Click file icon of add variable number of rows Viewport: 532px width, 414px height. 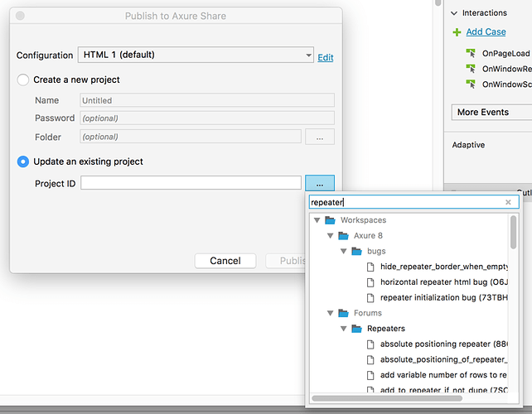pyautogui.click(x=370, y=375)
